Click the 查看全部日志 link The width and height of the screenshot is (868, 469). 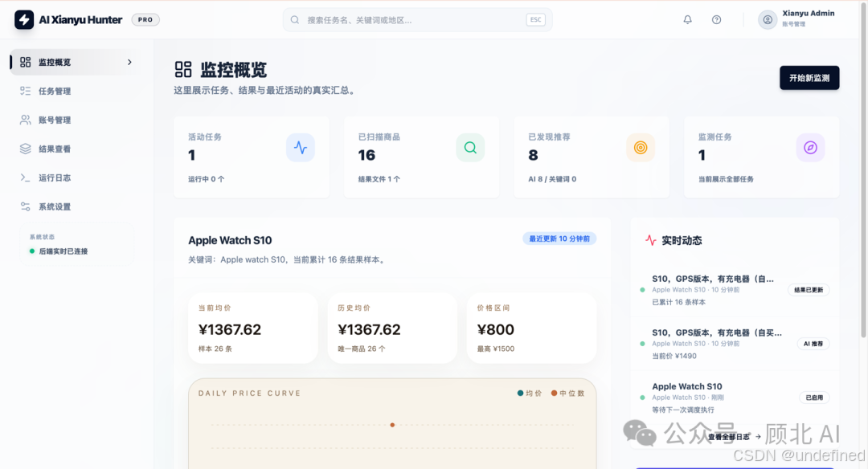[x=734, y=437]
